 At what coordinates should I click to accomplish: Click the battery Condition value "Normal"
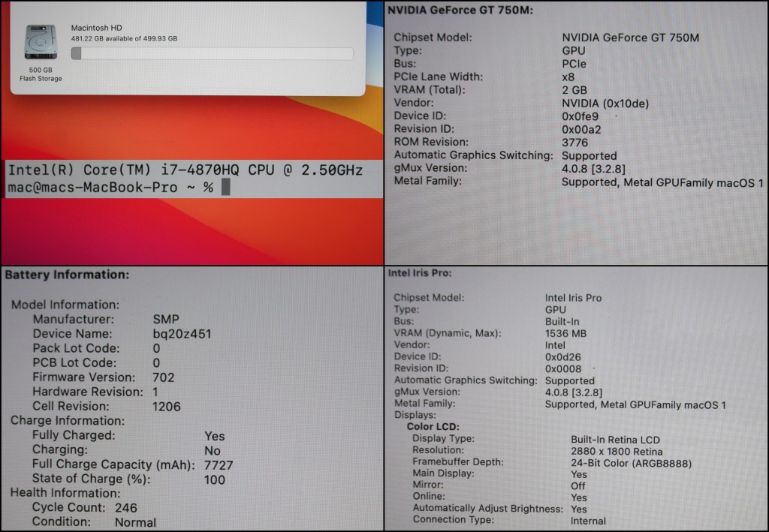(x=135, y=523)
